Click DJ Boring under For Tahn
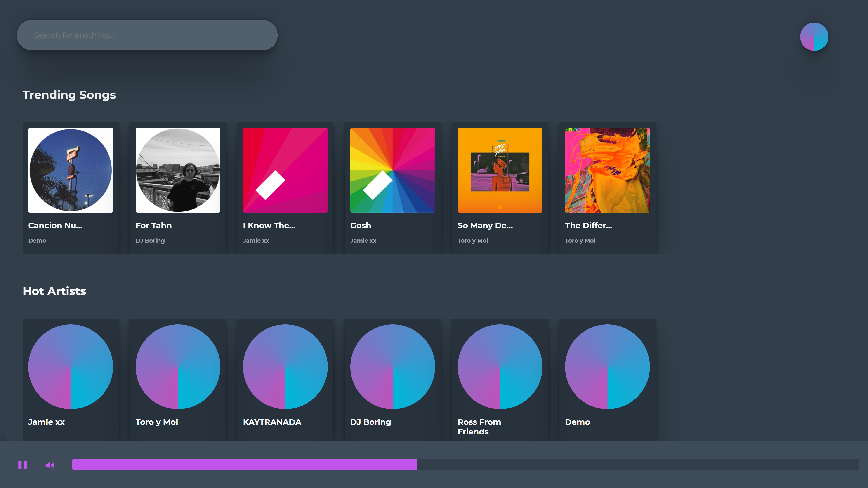The height and width of the screenshot is (488, 868). click(x=150, y=240)
